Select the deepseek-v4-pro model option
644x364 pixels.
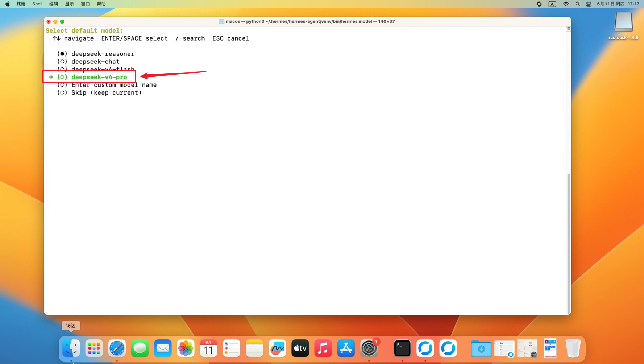92,77
